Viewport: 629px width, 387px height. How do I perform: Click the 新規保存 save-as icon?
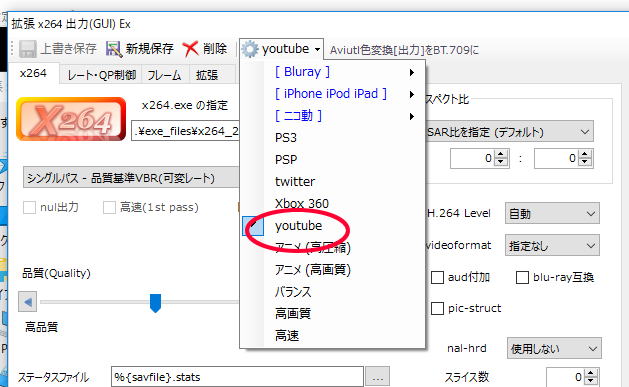coord(114,49)
